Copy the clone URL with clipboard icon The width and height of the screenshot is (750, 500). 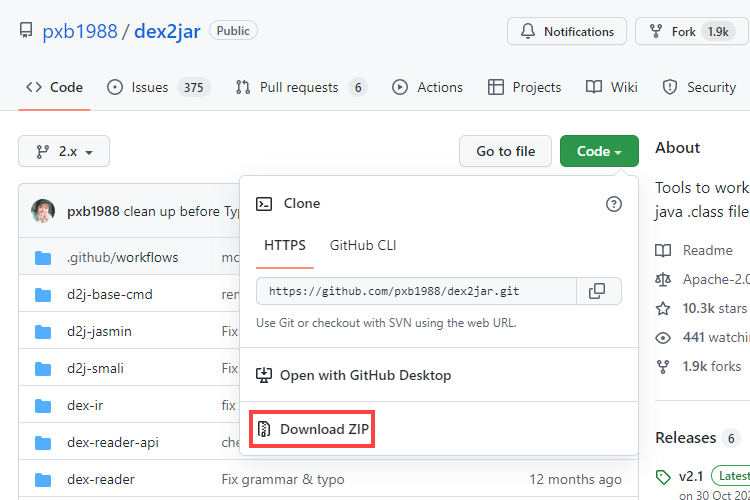tap(599, 291)
